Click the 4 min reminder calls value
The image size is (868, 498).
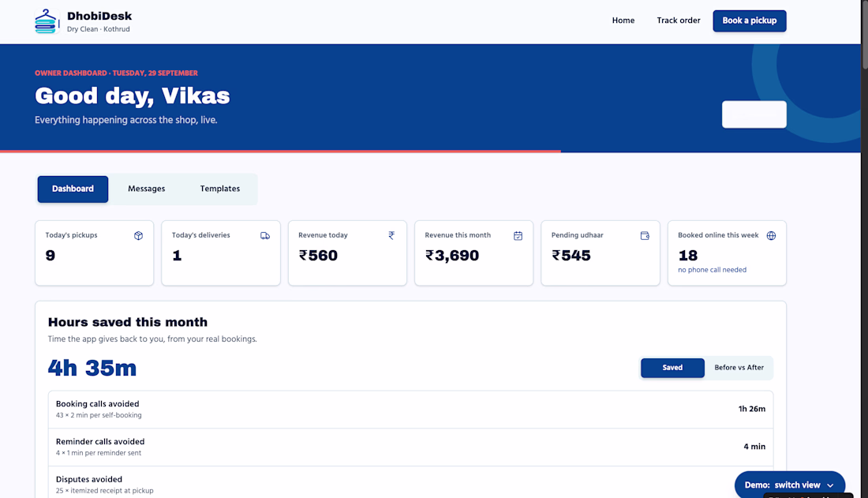click(754, 447)
